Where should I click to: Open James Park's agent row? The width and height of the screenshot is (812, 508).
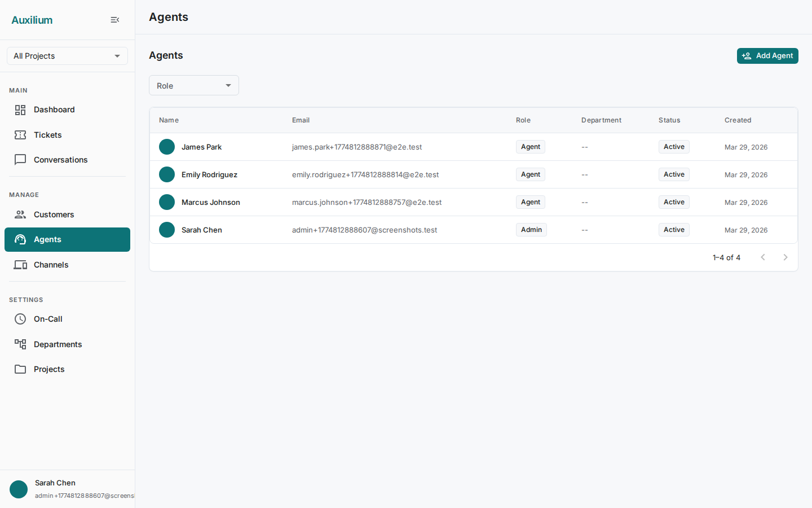tap(201, 147)
